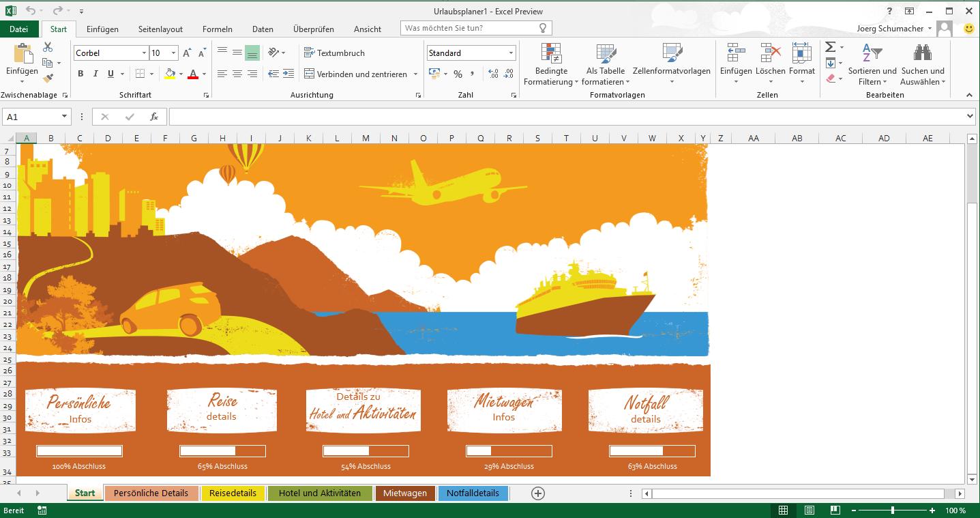The width and height of the screenshot is (980, 518).
Task: Click the AutoSum sigma icon
Action: 830,47
